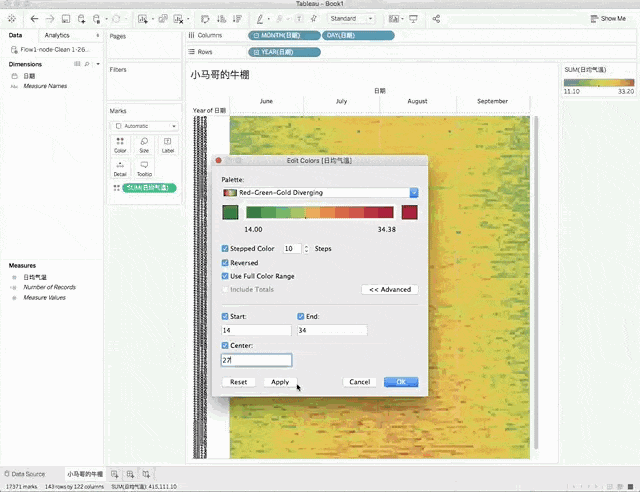Click the Center value input field
640x492 pixels.
pyautogui.click(x=256, y=360)
